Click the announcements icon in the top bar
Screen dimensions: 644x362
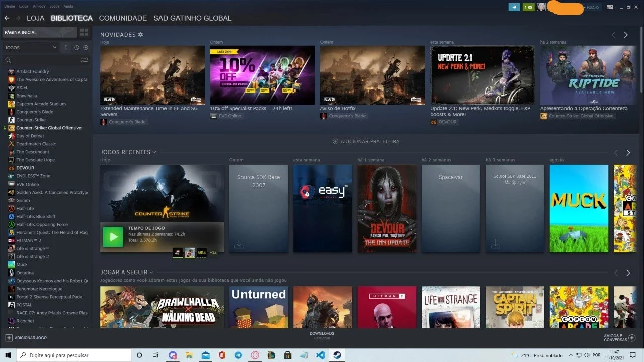(x=514, y=7)
